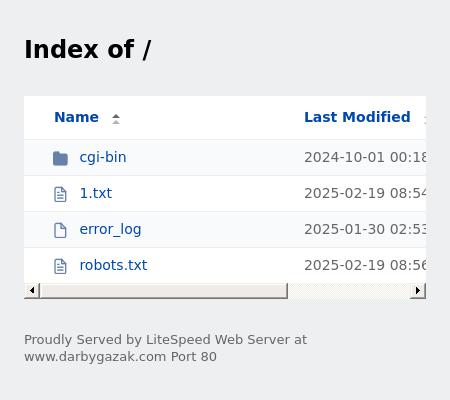Viewport: 450px width, 400px height.
Task: Click the document icon beside 1.txt
Action: [x=60, y=194]
